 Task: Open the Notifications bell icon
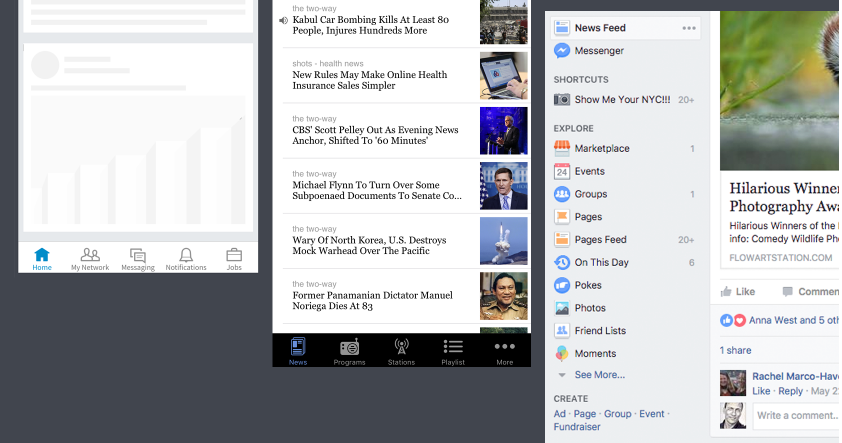(186, 255)
